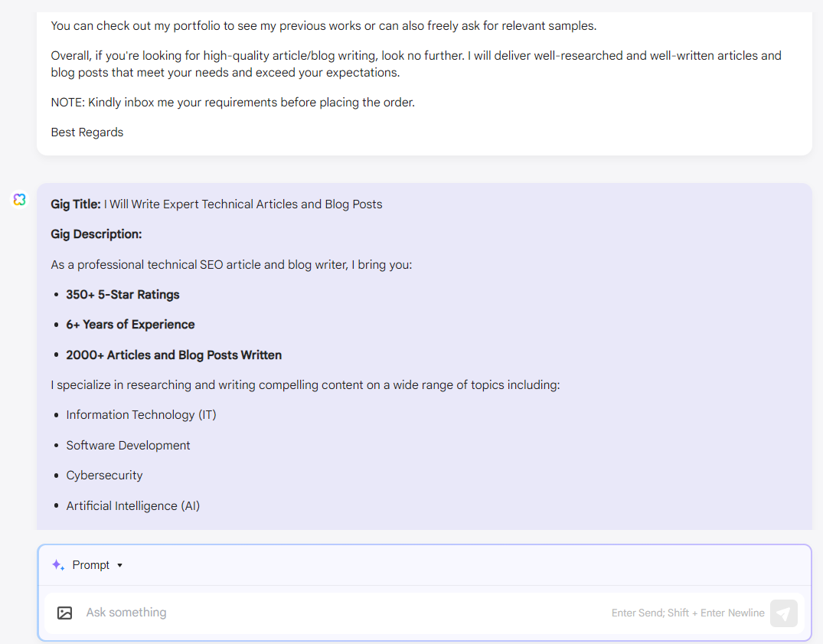Click the Best Regards message text
The height and width of the screenshot is (644, 823).
tap(87, 132)
